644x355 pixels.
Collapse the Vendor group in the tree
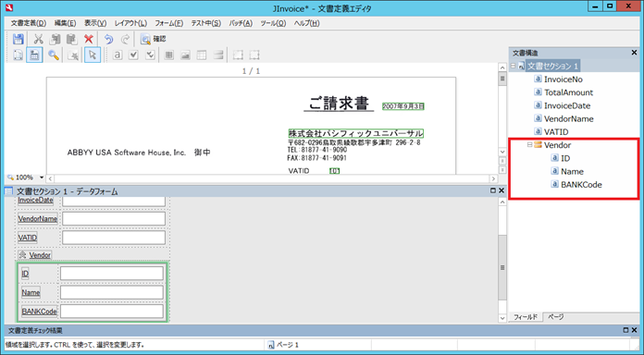530,144
